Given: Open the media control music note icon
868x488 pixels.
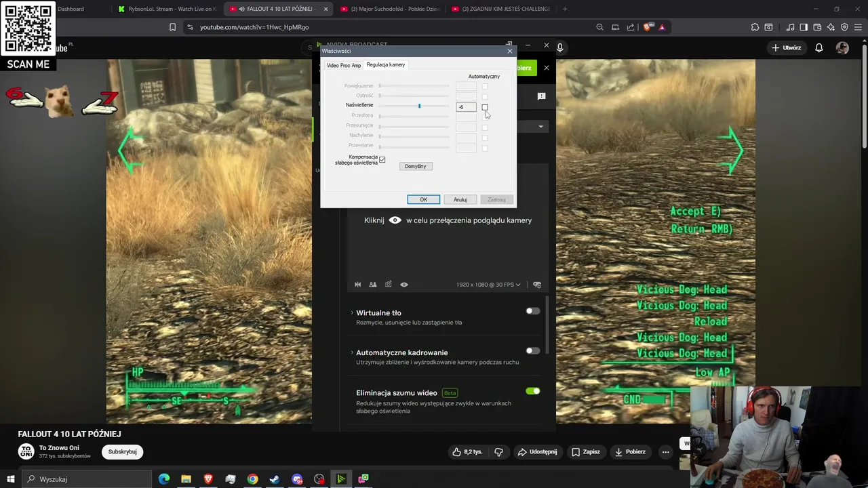Looking at the screenshot, I should point(791,27).
